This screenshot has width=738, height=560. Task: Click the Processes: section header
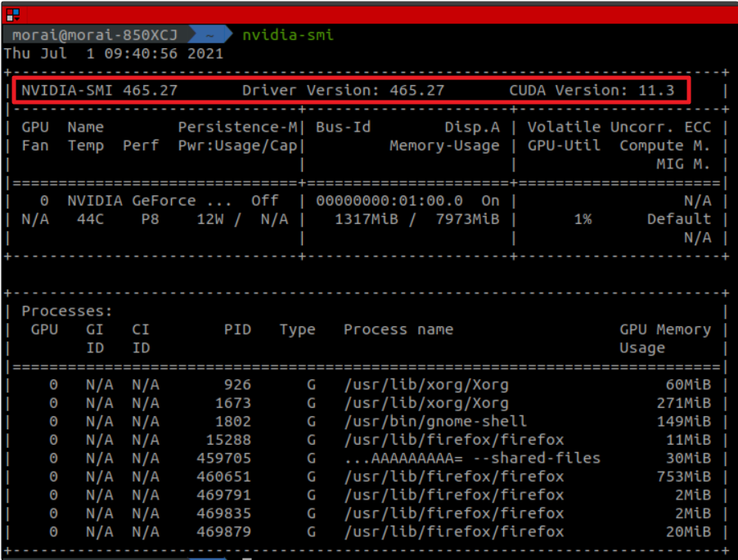[67, 311]
